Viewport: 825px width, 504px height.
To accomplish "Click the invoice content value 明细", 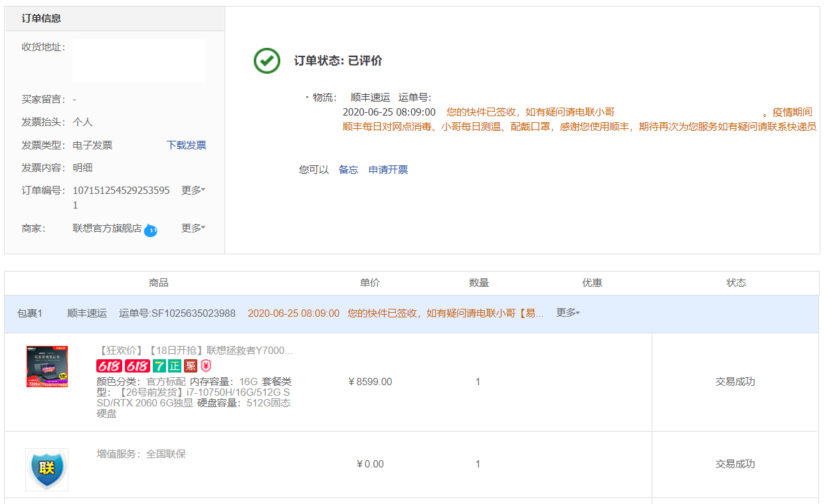I will point(83,167).
